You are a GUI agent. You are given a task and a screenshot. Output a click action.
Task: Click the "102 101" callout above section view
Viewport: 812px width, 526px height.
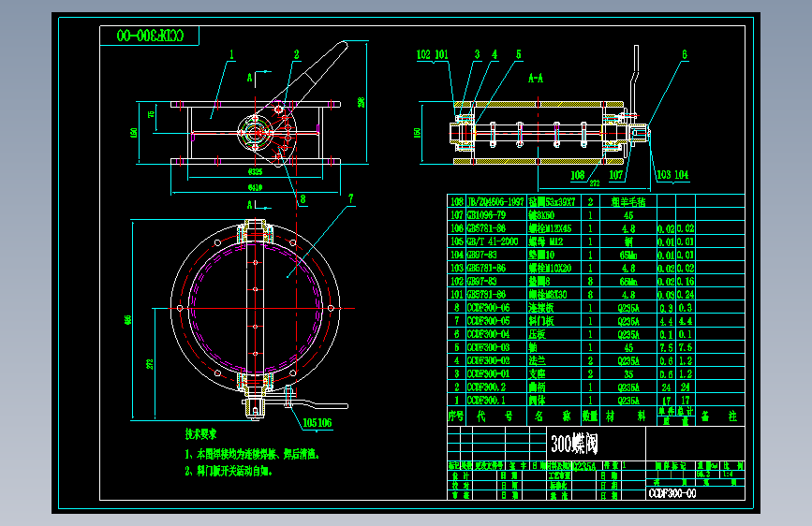(x=433, y=54)
